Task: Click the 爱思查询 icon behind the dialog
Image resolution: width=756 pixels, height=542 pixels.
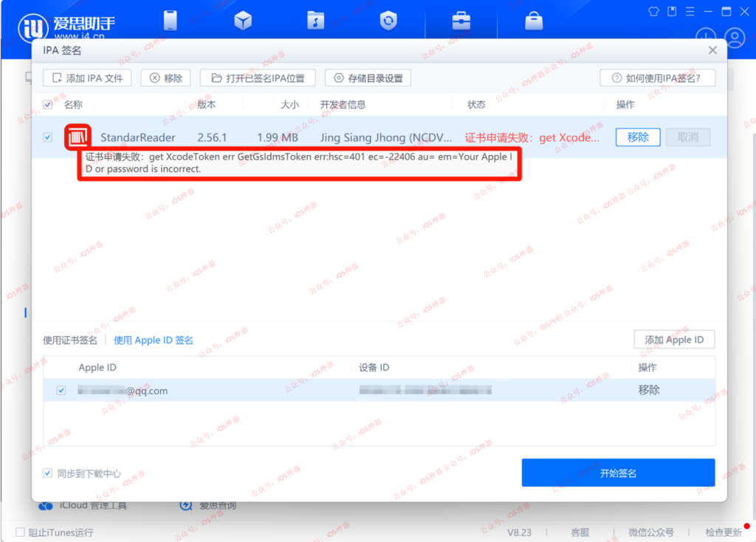Action: click(x=186, y=505)
